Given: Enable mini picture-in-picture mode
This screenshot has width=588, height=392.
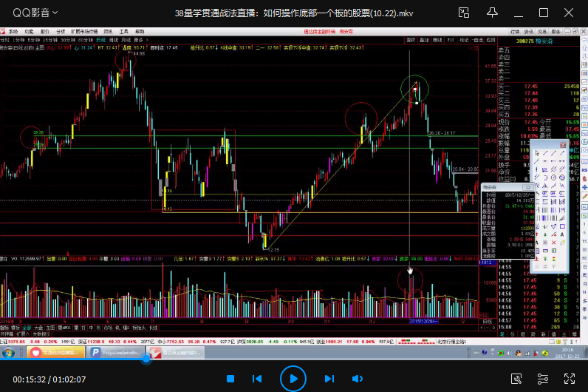Looking at the screenshot, I should [x=463, y=13].
